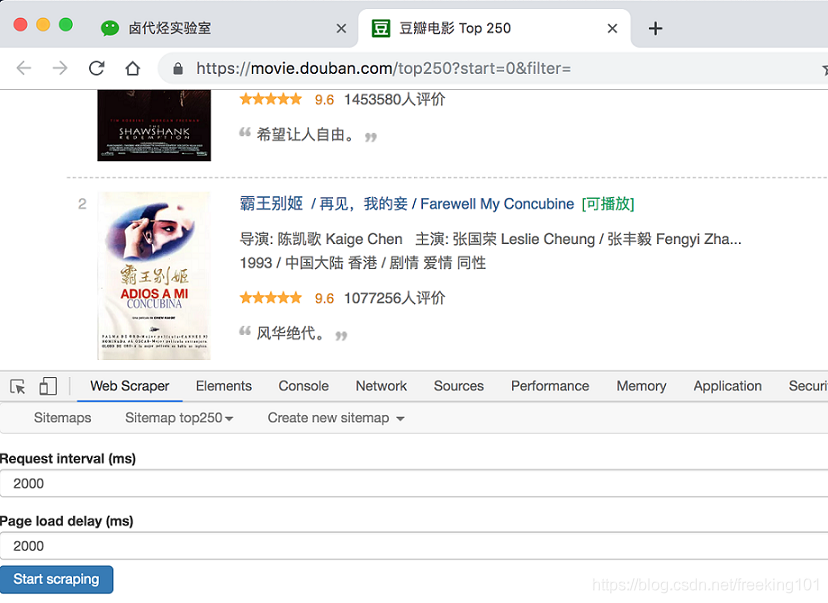Activate the DevTools element inspect icon
Screen dimensions: 828x603
point(17,387)
